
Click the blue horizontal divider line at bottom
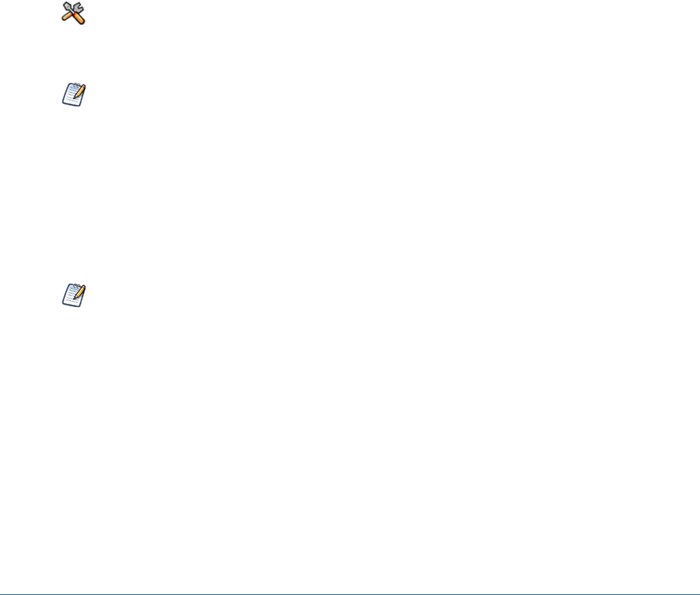(350, 594)
